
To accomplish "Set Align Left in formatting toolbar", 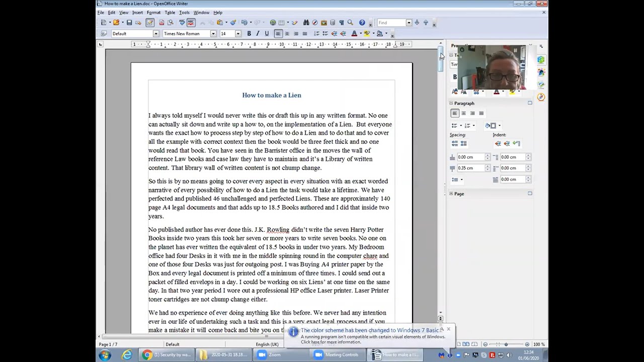I will click(278, 34).
